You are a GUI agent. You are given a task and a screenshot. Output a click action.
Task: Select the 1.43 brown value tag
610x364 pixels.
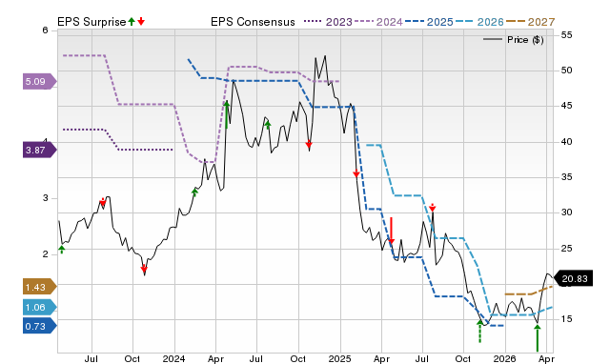(x=40, y=288)
